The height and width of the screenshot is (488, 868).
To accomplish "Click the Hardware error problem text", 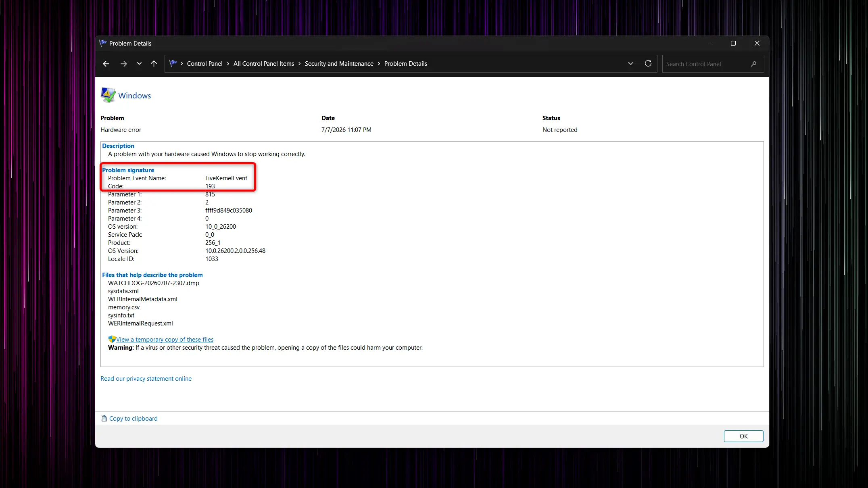I will tap(121, 130).
